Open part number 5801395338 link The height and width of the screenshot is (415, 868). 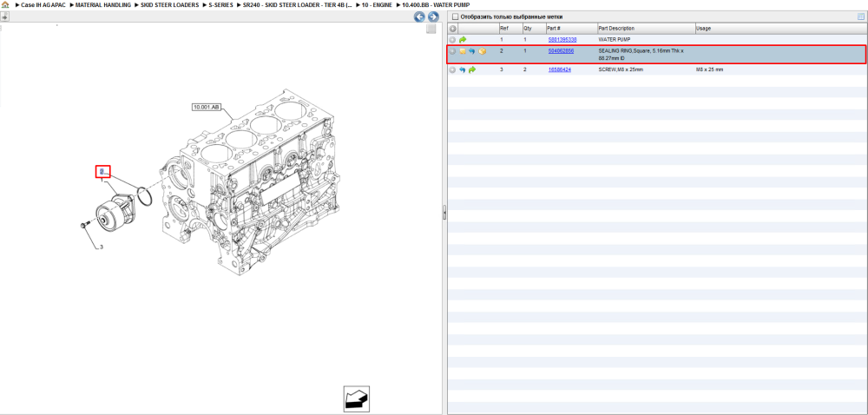point(562,40)
